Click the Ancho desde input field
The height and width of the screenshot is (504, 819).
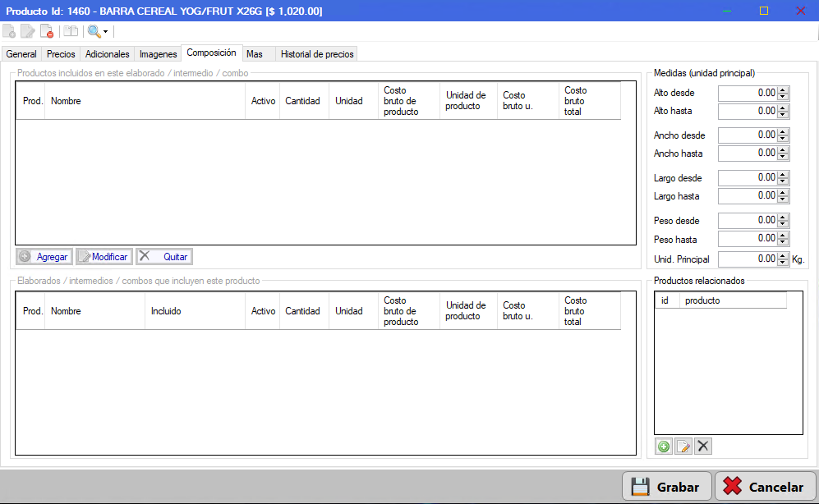coord(748,135)
